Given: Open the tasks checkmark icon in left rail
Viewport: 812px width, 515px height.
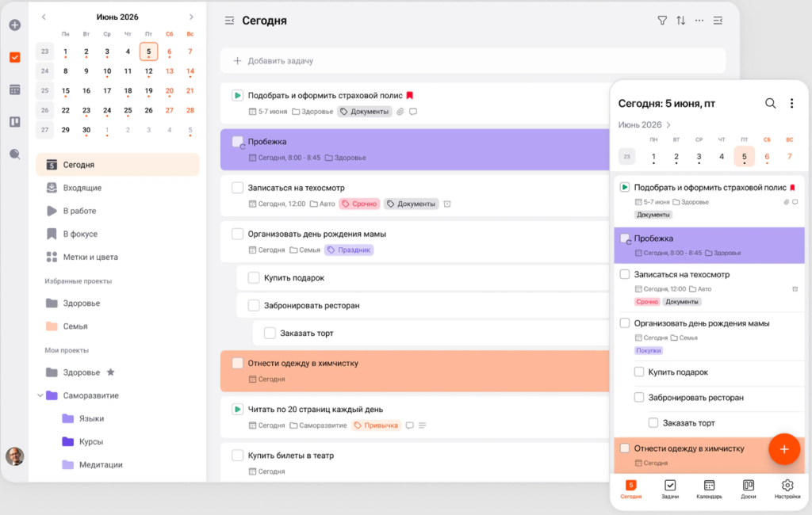Looking at the screenshot, I should pyautogui.click(x=14, y=57).
